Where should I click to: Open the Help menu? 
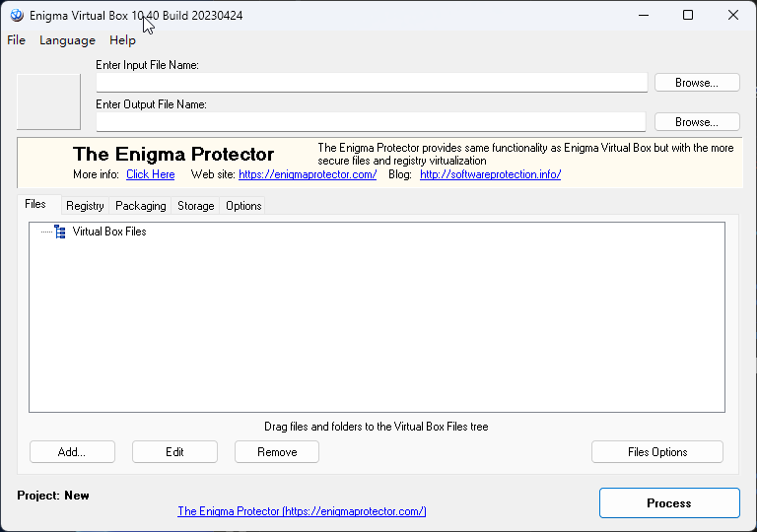coord(123,40)
